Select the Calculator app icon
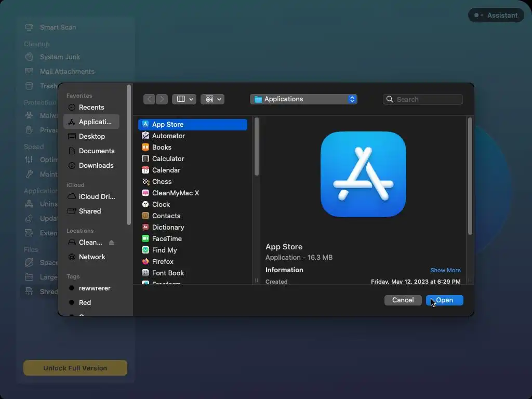The height and width of the screenshot is (399, 532). 145,158
